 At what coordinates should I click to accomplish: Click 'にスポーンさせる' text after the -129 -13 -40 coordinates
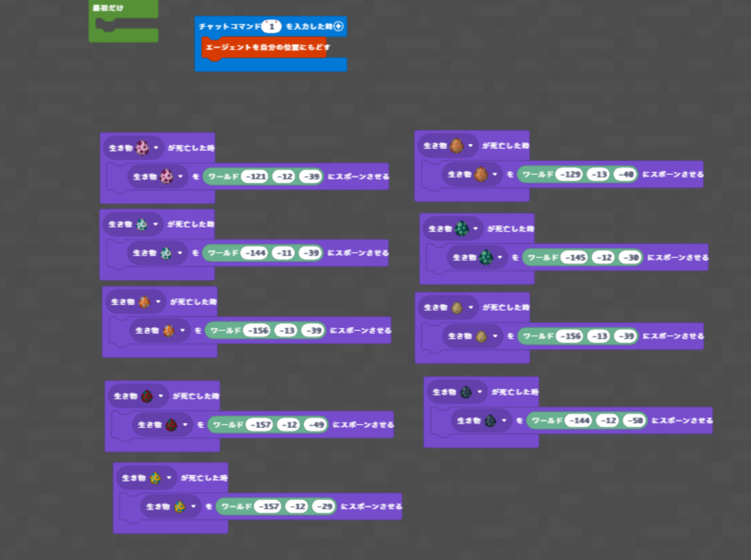673,175
